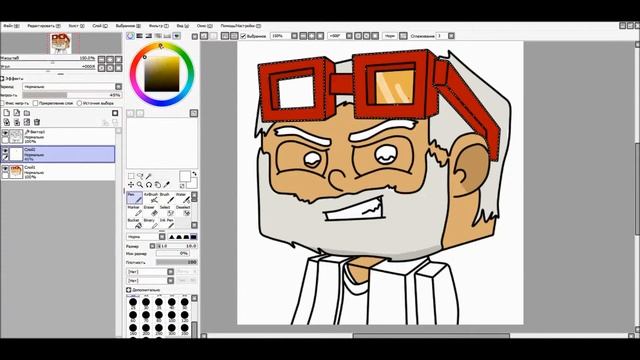Screen dimensions: 640x360
Task: Toggle the Фикс непр-ть checkbox
Action: [2, 103]
